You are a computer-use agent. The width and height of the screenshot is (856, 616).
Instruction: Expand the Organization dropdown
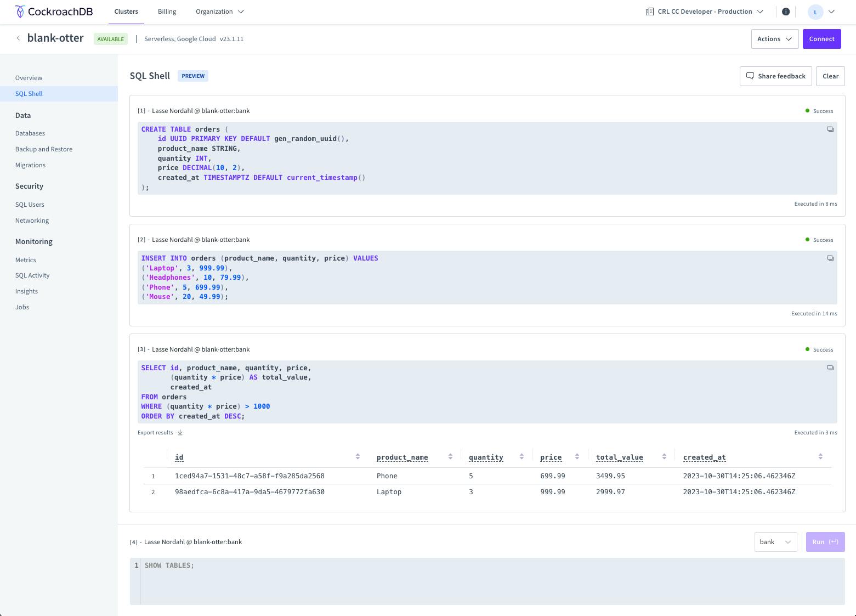point(219,12)
